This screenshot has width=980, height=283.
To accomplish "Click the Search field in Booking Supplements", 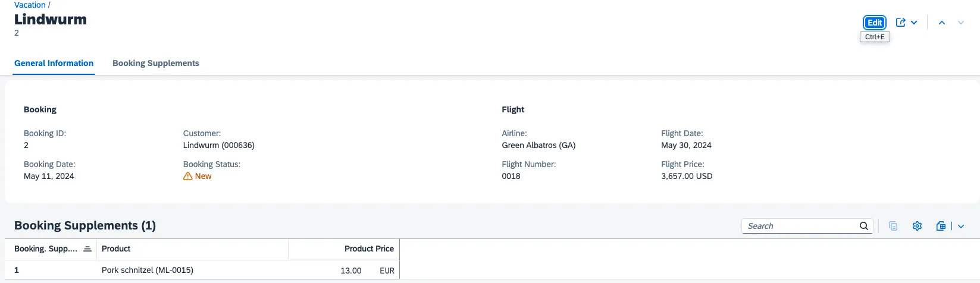I will coord(800,226).
